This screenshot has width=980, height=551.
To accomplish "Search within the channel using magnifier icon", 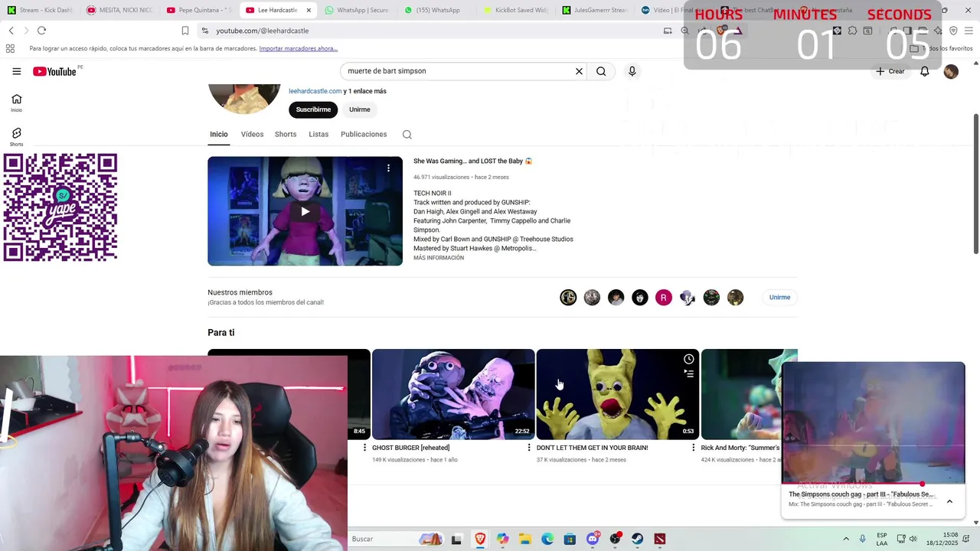I will pos(407,135).
